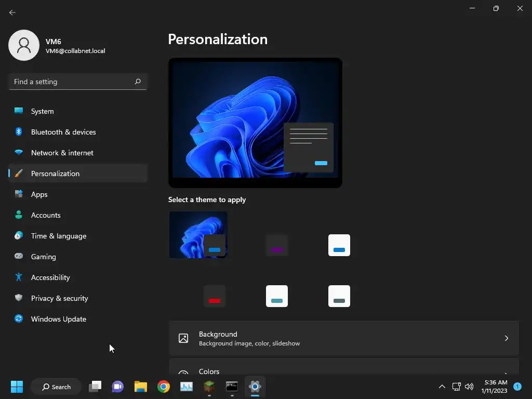The height and width of the screenshot is (399, 532).
Task: Click the System monitor icon in sidebar
Action: click(x=19, y=111)
